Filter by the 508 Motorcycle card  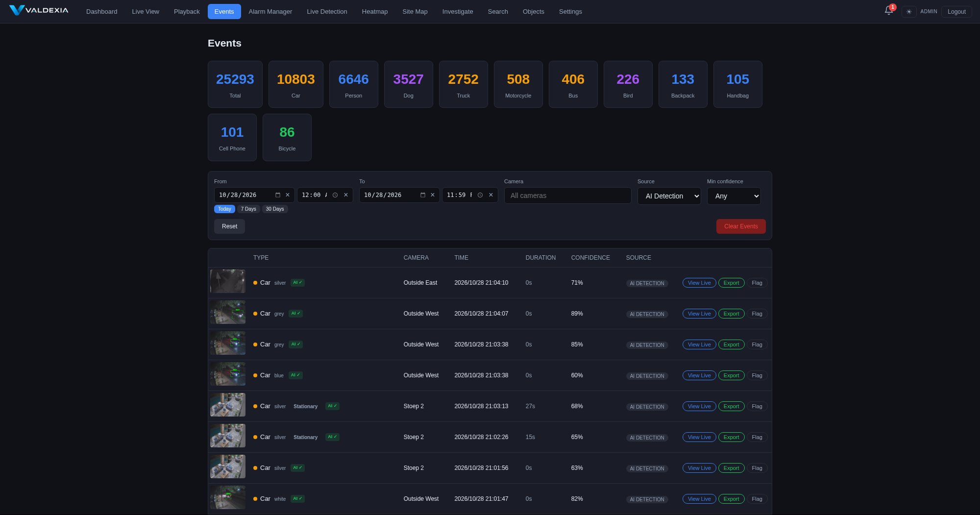point(518,84)
